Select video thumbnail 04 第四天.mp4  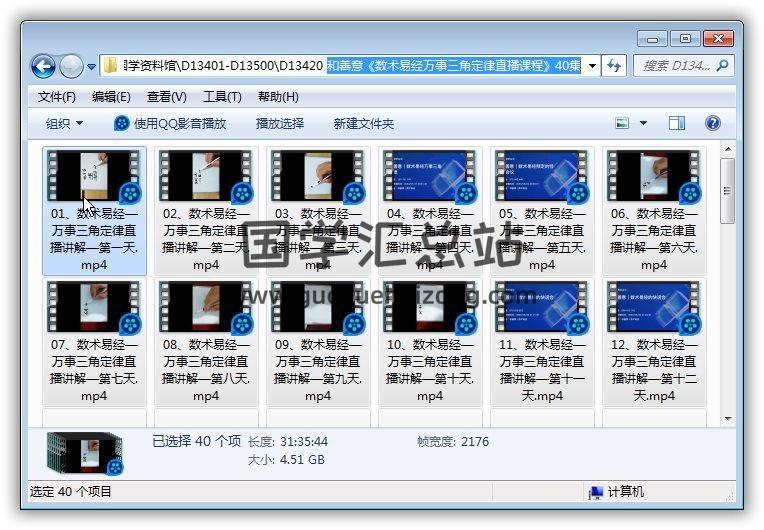click(x=429, y=176)
